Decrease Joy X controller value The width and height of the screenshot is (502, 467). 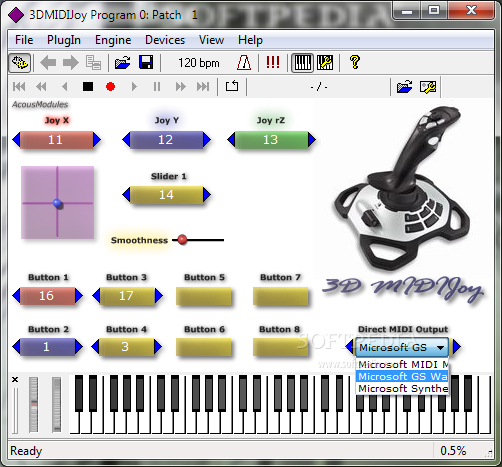pyautogui.click(x=16, y=139)
